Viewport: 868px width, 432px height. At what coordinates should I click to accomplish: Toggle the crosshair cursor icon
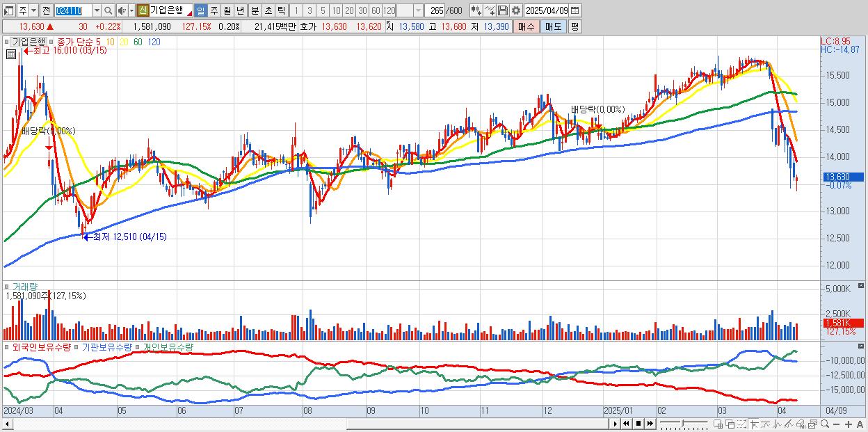coord(754,424)
